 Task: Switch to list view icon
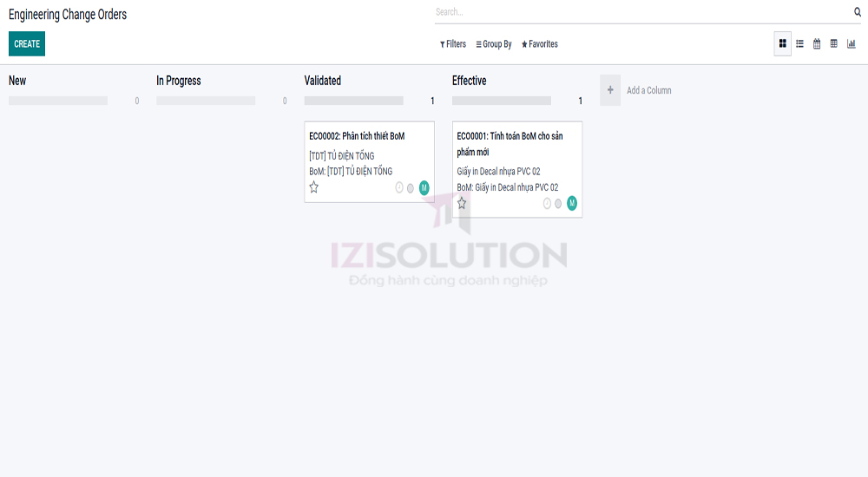799,44
